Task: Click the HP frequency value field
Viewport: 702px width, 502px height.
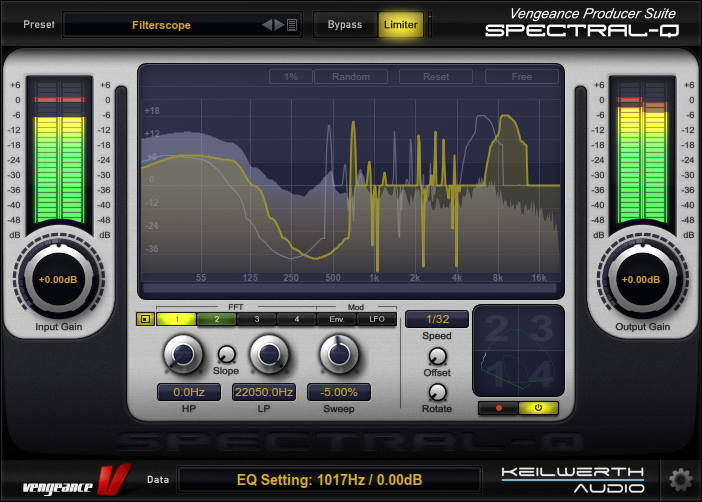Action: pos(189,392)
